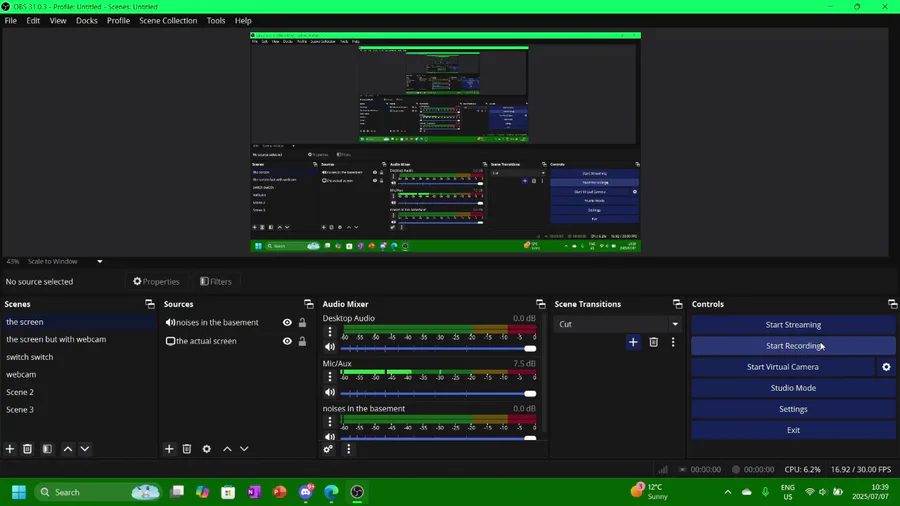Open Audio Mixer menu dots at bottom
The width and height of the screenshot is (900, 506).
[348, 449]
